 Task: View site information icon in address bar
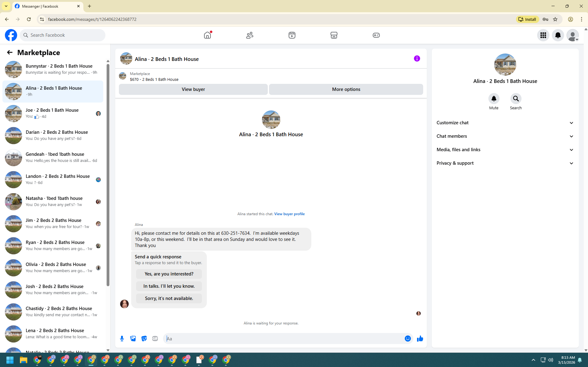pos(42,19)
